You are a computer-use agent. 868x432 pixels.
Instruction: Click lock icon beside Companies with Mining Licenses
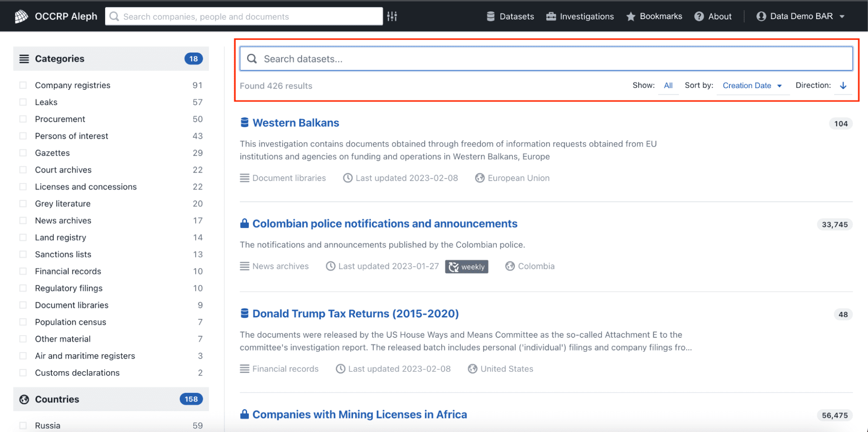244,414
